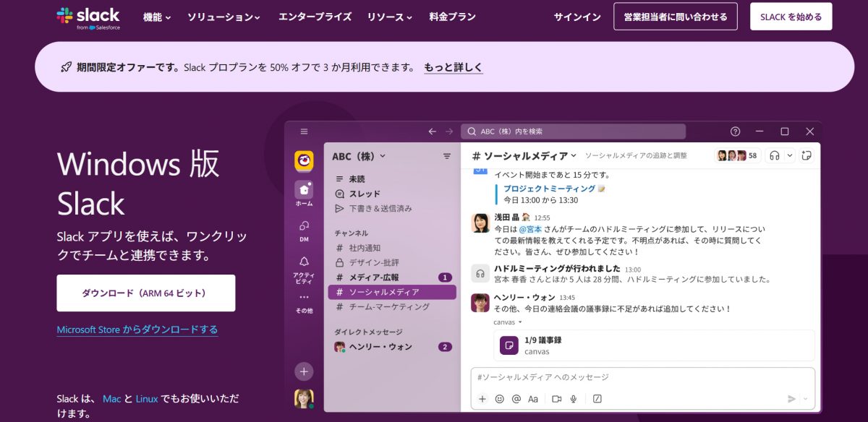Open the 1/9 議事録 canvas card
This screenshot has width=868, height=422.
(x=654, y=345)
